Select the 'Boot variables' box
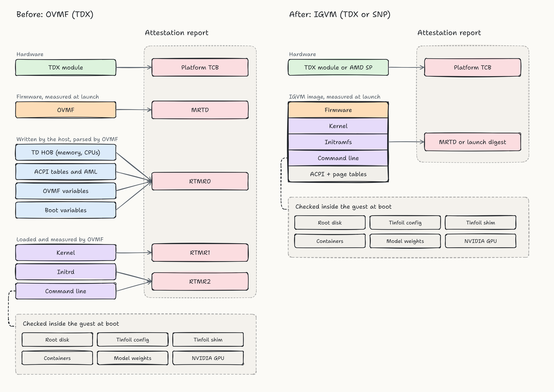This screenshot has height=392, width=554. [x=66, y=210]
